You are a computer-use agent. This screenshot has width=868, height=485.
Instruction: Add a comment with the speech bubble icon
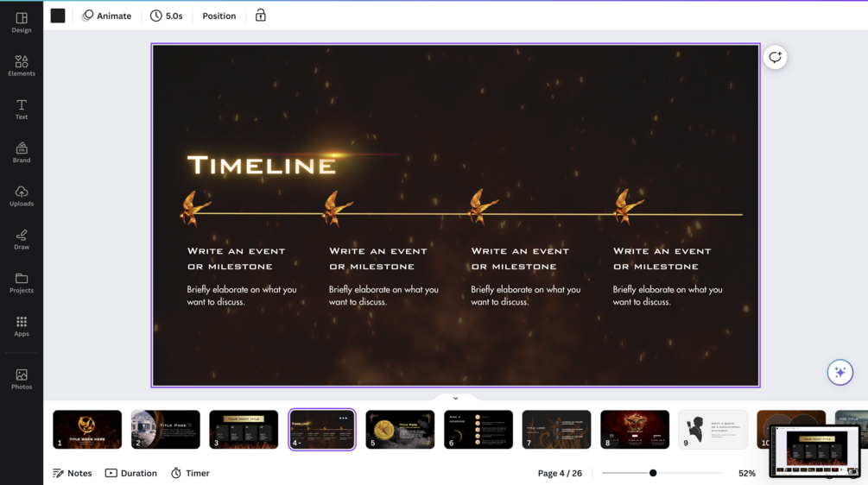tap(775, 57)
